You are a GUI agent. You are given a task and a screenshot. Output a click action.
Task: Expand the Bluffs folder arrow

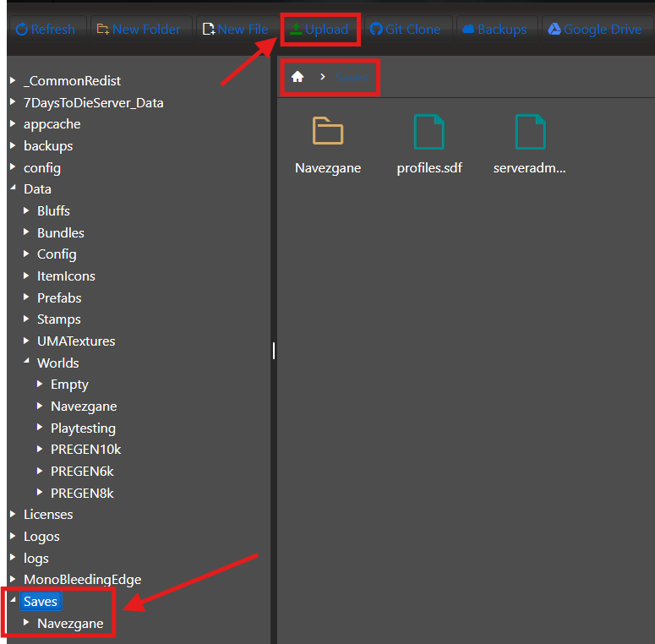coord(26,210)
